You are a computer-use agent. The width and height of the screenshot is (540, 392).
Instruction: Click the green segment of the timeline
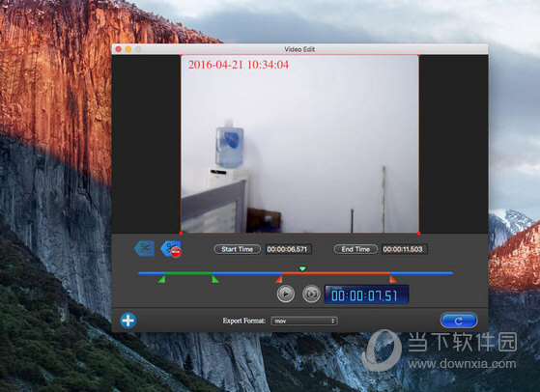tap(188, 273)
